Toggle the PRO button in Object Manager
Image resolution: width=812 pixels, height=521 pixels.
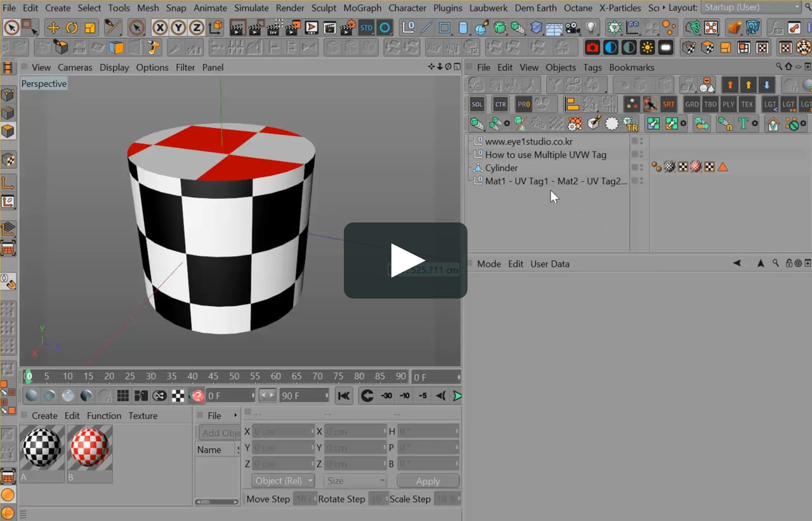(x=524, y=105)
